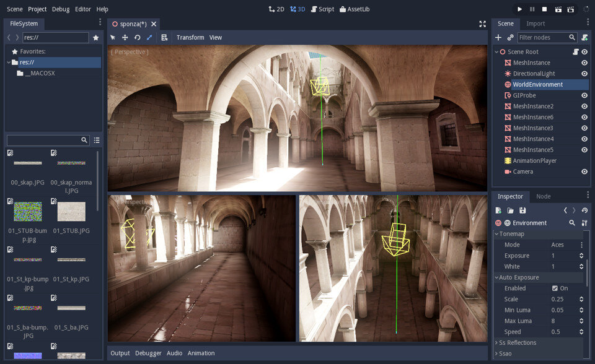This screenshot has height=364, width=595.
Task: Collapse the Tonemap section
Action: (496, 234)
